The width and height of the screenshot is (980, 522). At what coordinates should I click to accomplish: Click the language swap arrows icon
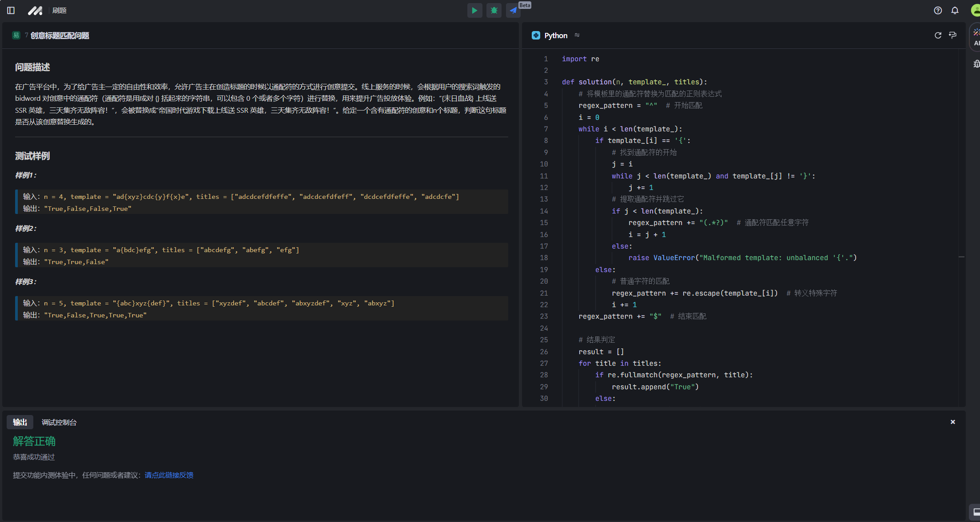577,35
